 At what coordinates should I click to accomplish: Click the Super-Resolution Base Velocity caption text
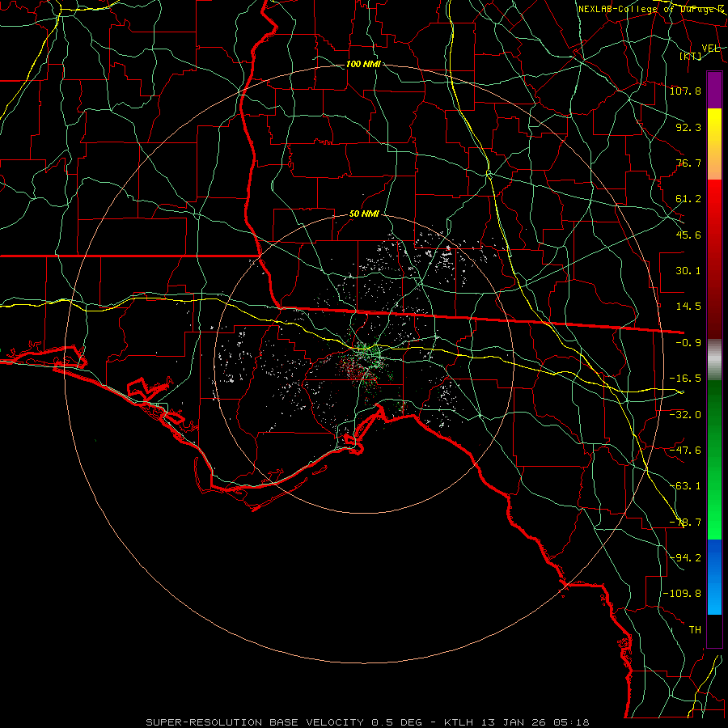tap(368, 722)
